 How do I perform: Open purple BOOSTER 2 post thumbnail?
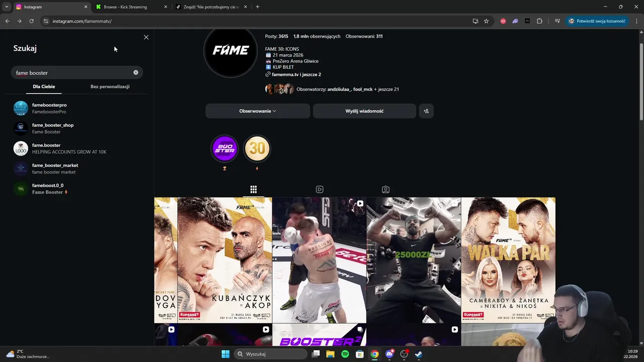[x=319, y=335]
